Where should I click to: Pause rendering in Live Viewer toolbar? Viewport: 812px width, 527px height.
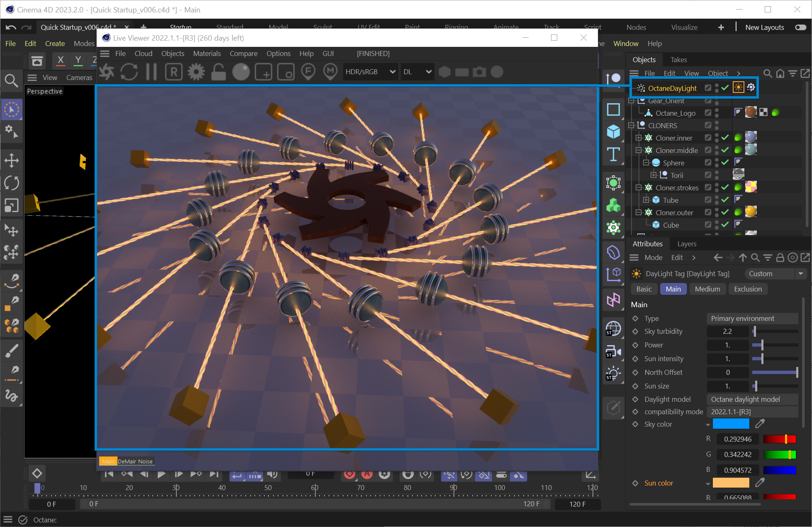(x=151, y=72)
